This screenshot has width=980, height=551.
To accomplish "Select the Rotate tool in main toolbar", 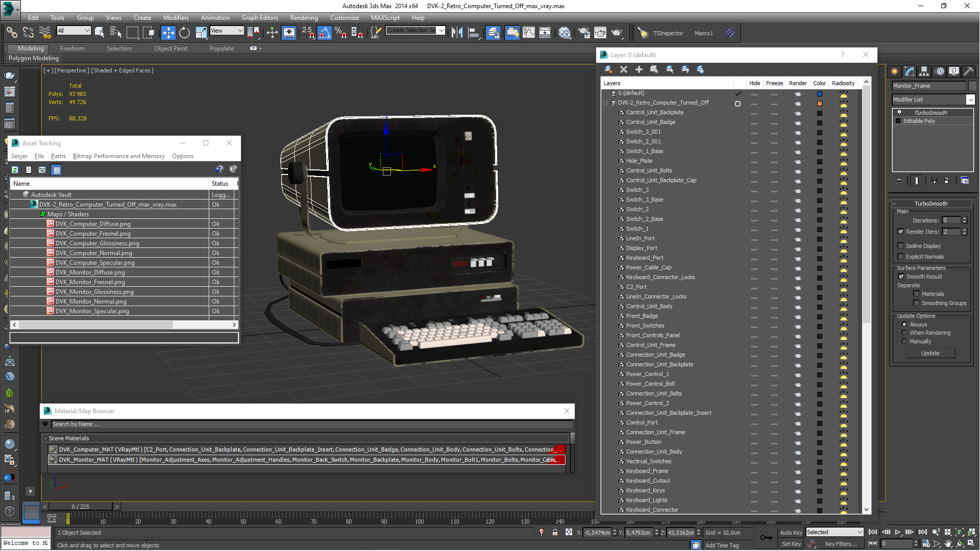I will tap(184, 33).
